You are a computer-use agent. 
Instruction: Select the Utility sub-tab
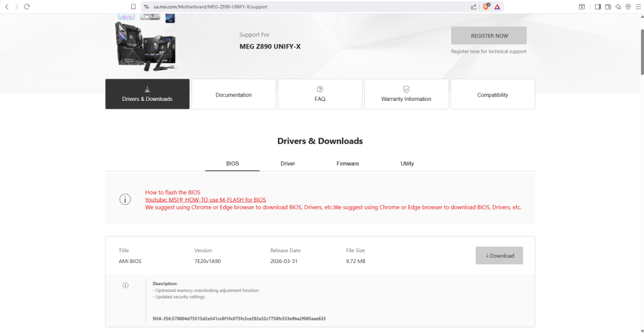click(408, 163)
